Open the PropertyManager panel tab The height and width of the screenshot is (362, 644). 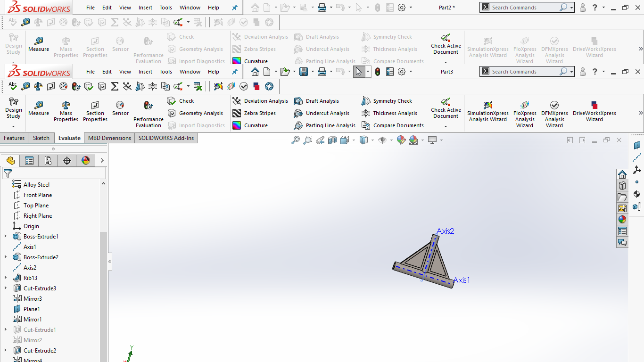(x=29, y=161)
